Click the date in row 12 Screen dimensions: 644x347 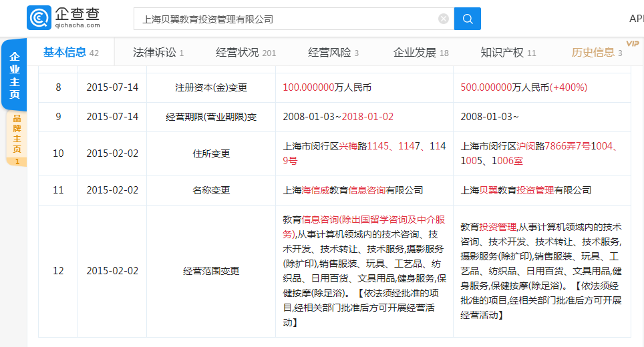[112, 271]
